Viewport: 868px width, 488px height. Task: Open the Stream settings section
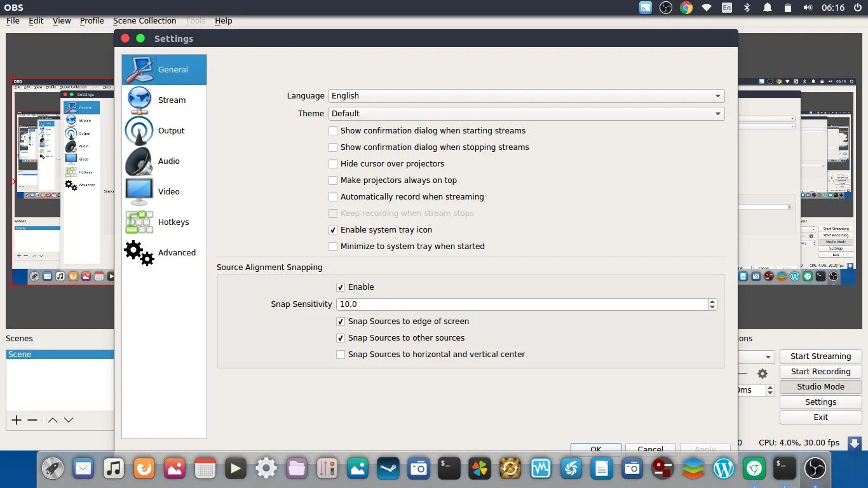click(164, 100)
